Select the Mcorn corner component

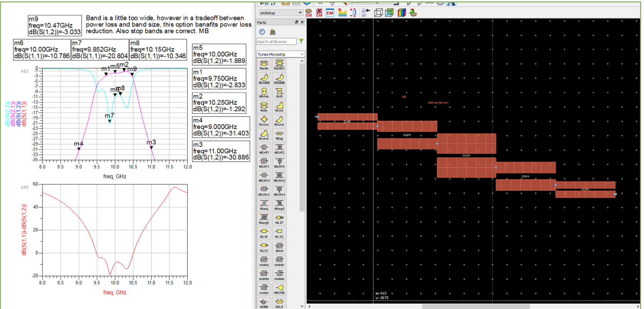click(279, 107)
